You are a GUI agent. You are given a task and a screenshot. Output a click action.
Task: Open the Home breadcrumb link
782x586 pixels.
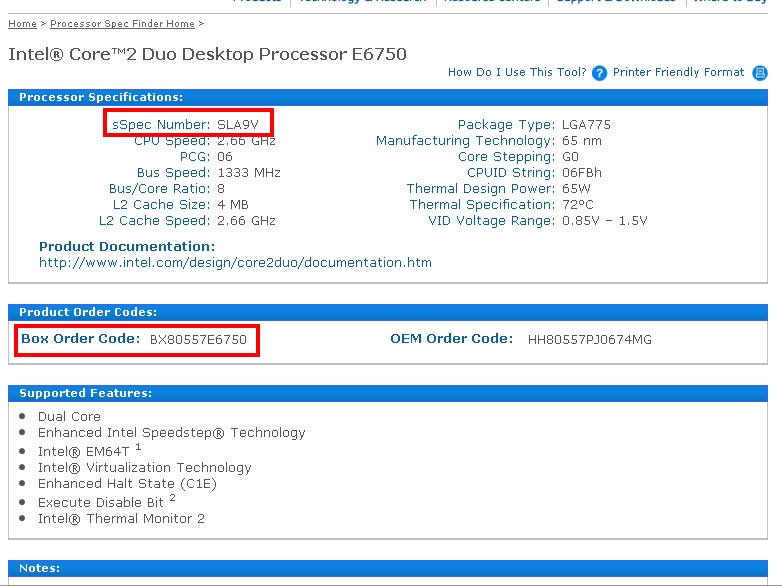pos(22,23)
